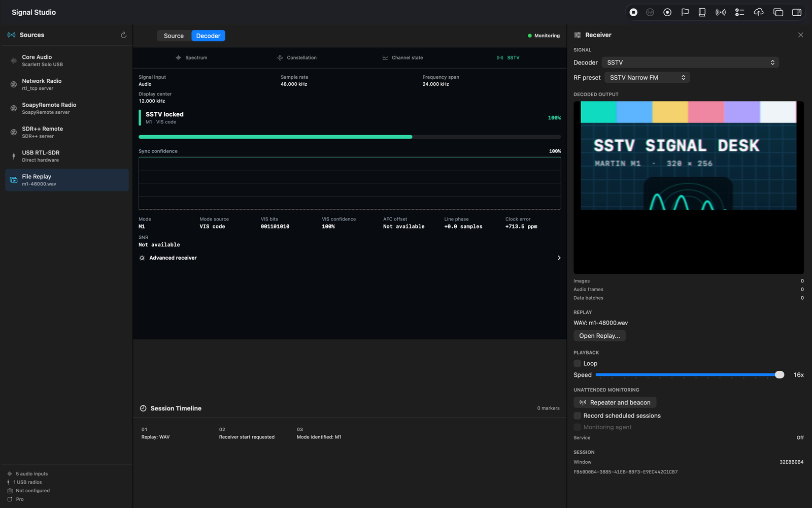Screen dimensions: 812x508
Task: Click the Open Replay... button
Action: point(599,336)
